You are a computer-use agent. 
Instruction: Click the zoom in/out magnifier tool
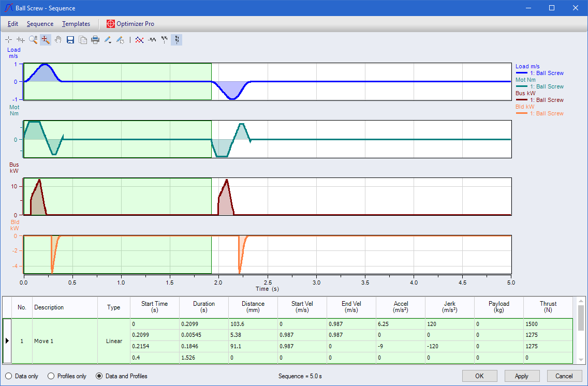(x=33, y=39)
